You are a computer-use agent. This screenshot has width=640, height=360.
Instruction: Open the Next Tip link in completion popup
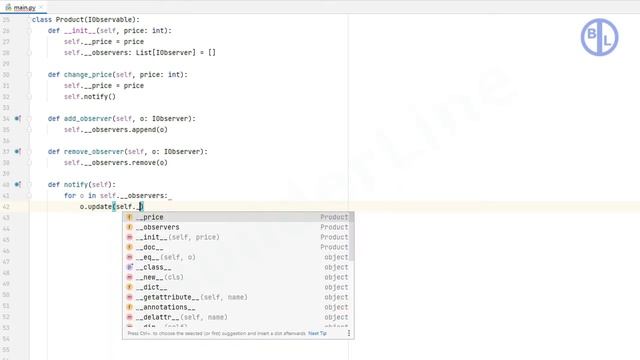tap(317, 333)
